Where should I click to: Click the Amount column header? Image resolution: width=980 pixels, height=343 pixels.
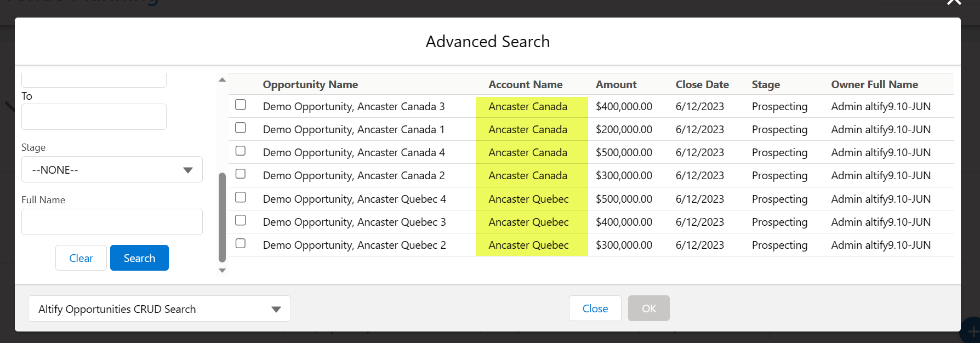[616, 84]
